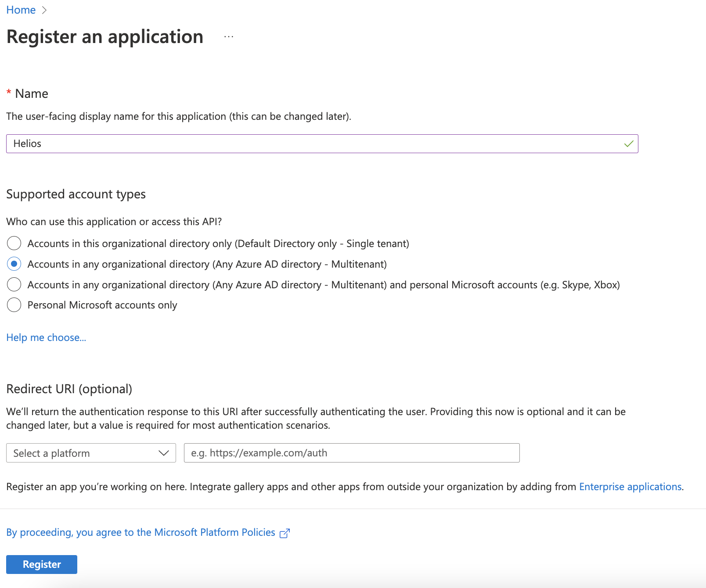Click the Redirect URI text field
This screenshot has height=588, width=706.
[x=351, y=453]
